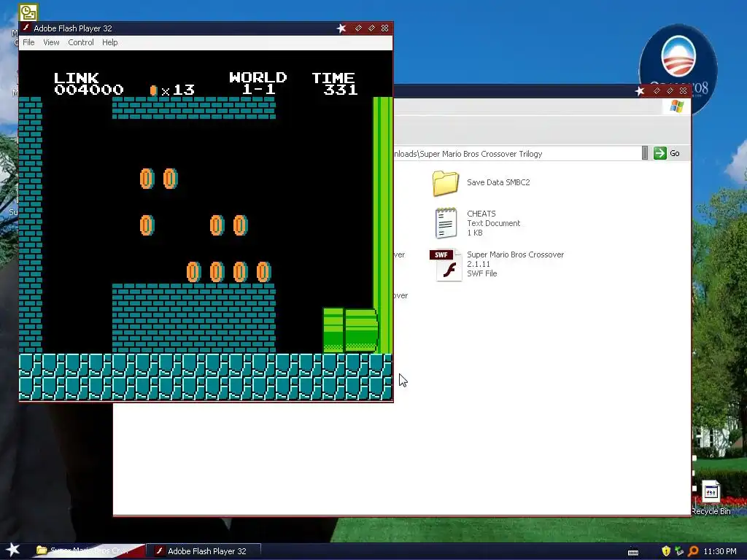Screen dimensions: 747x560
Task: Click the keyboard icon in the taskbar
Action: pyautogui.click(x=633, y=552)
